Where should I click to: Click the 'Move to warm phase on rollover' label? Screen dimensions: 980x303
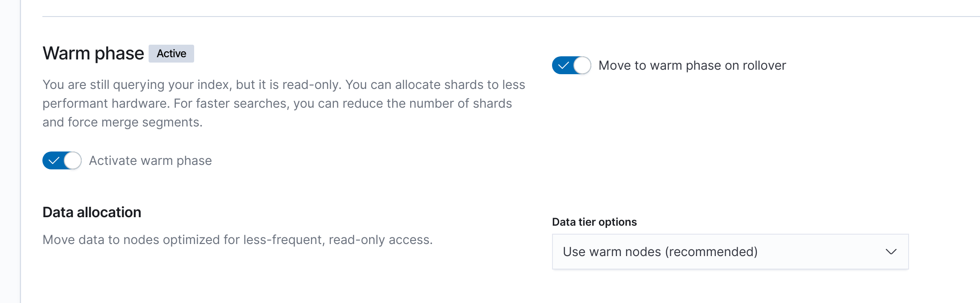click(x=692, y=65)
